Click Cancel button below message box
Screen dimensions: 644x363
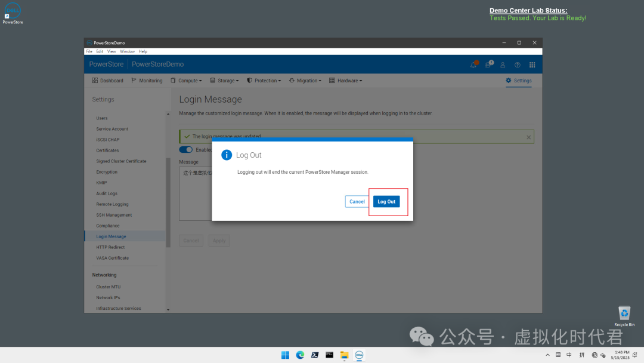pyautogui.click(x=191, y=241)
